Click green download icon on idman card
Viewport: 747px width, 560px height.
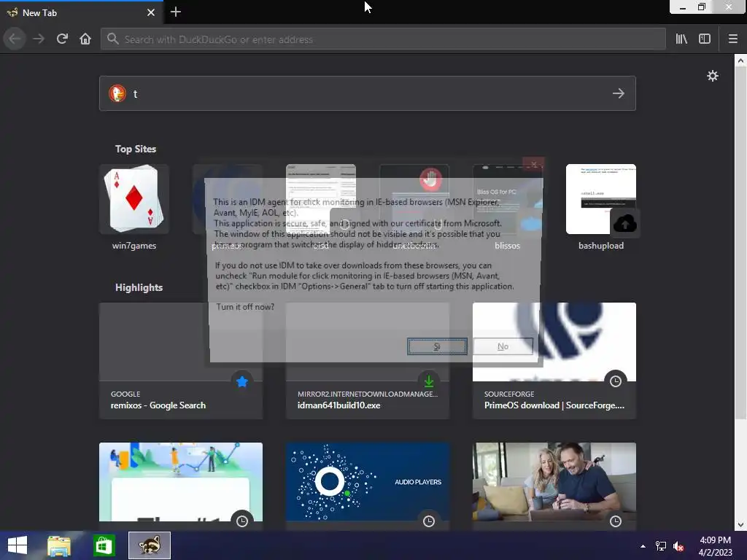(x=429, y=381)
